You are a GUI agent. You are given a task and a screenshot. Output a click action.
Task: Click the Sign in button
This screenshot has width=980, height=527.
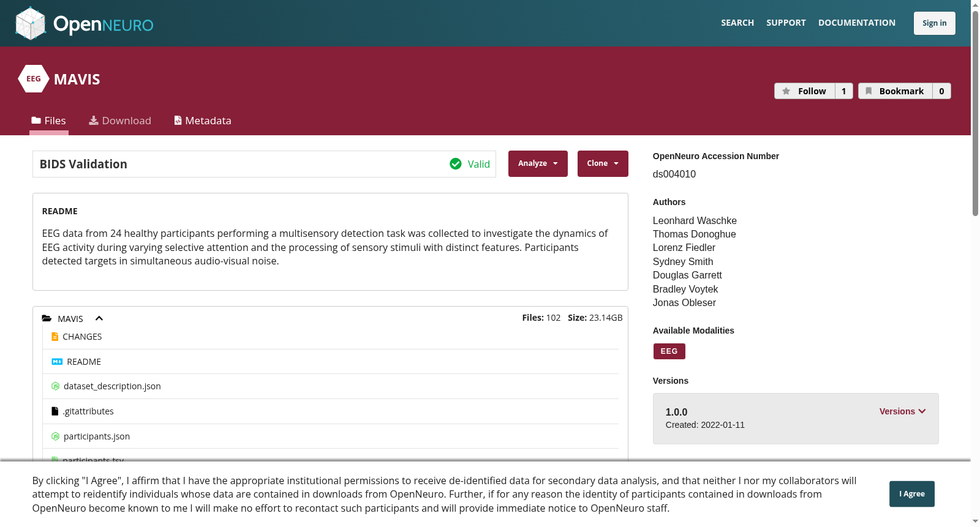click(x=935, y=23)
